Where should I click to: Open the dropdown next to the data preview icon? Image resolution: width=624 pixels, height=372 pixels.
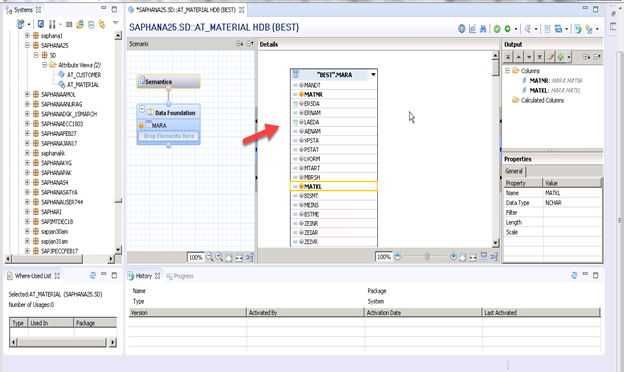click(536, 29)
